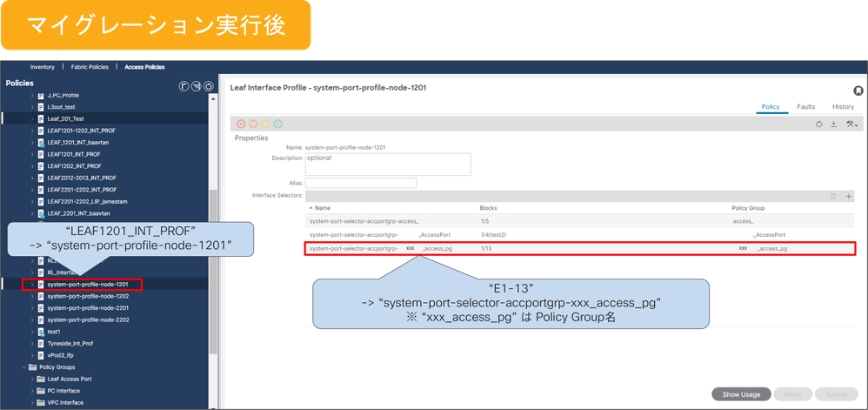Image resolution: width=868 pixels, height=410 pixels.
Task: Click the Tyneside_Int_Prof document icon
Action: pyautogui.click(x=41, y=344)
